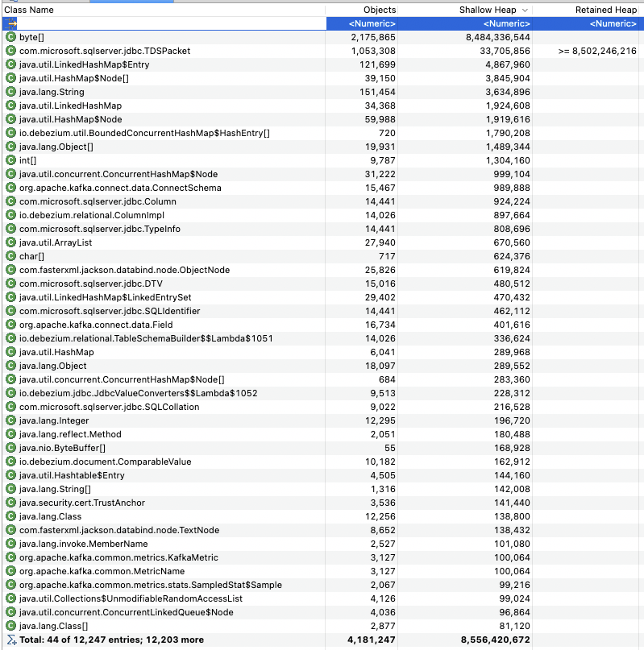Viewport: 644px width, 650px height.
Task: Click the Shallow Heap sort arrow
Action: click(525, 10)
